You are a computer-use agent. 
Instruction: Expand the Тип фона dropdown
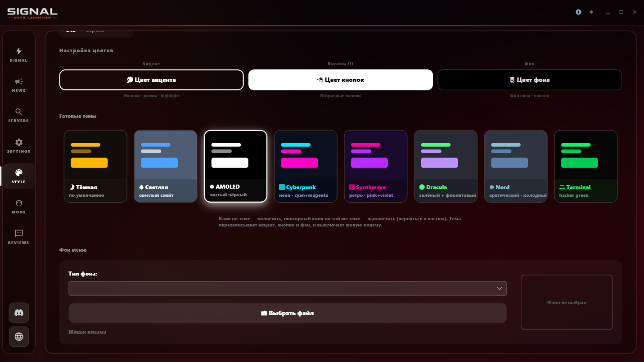click(x=288, y=288)
